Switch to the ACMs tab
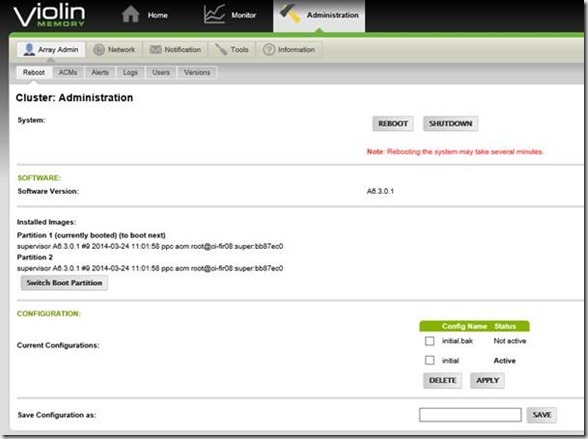The height and width of the screenshot is (439, 588). click(68, 72)
